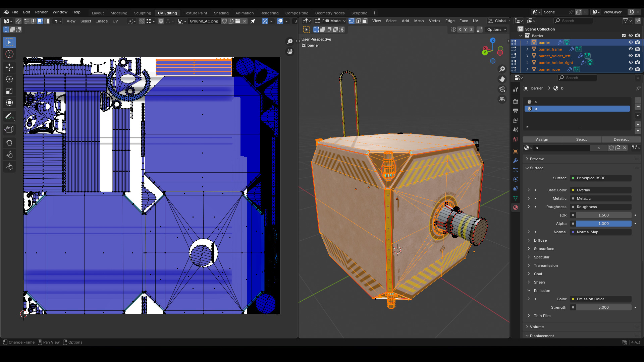Image resolution: width=644 pixels, height=362 pixels.
Task: Open the Image menu in UV editor
Action: pos(102,21)
